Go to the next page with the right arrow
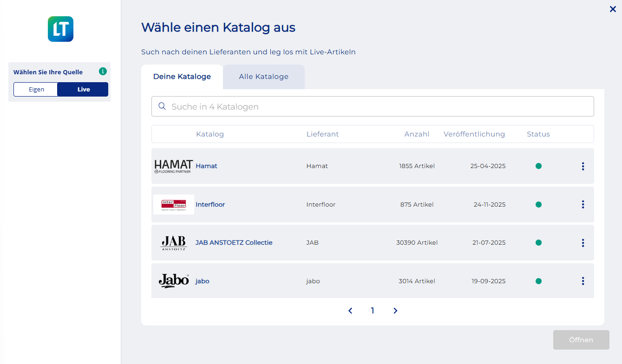This screenshot has height=364, width=622. coord(395,311)
